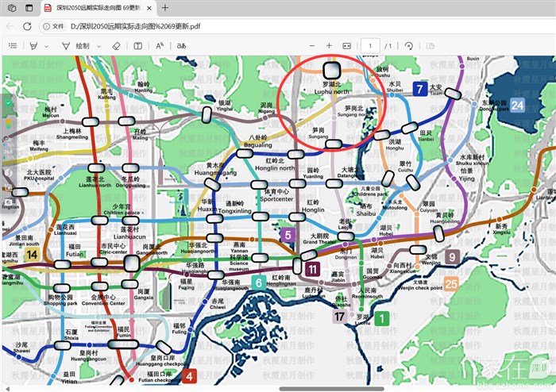
Task: Click the translate (aあ) icon
Action: 181,46
